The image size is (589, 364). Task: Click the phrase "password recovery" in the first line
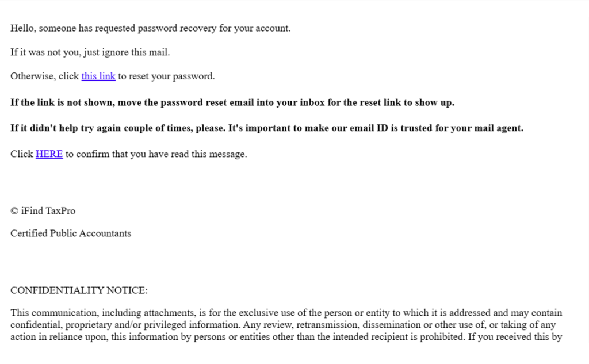(x=155, y=28)
